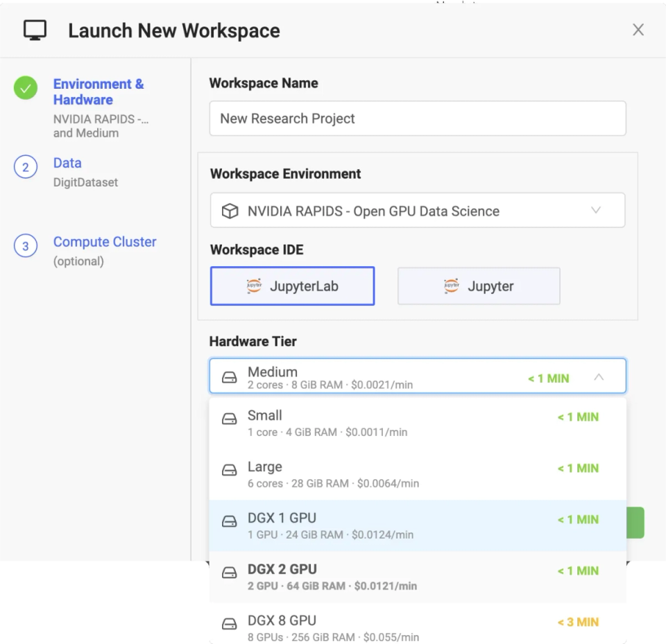This screenshot has height=644, width=666.
Task: Choose the Large hardware tier option
Action: point(418,475)
